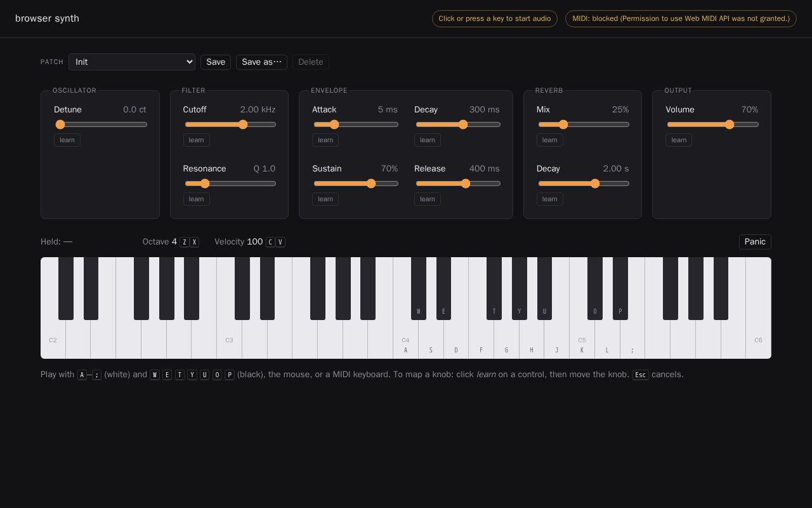Play the C5 white piano key labeled K
The image size is (812, 508).
pyautogui.click(x=582, y=340)
